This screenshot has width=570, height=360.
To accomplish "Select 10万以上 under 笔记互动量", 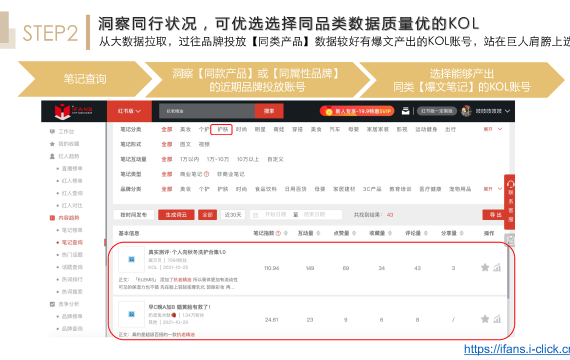I will tap(248, 159).
